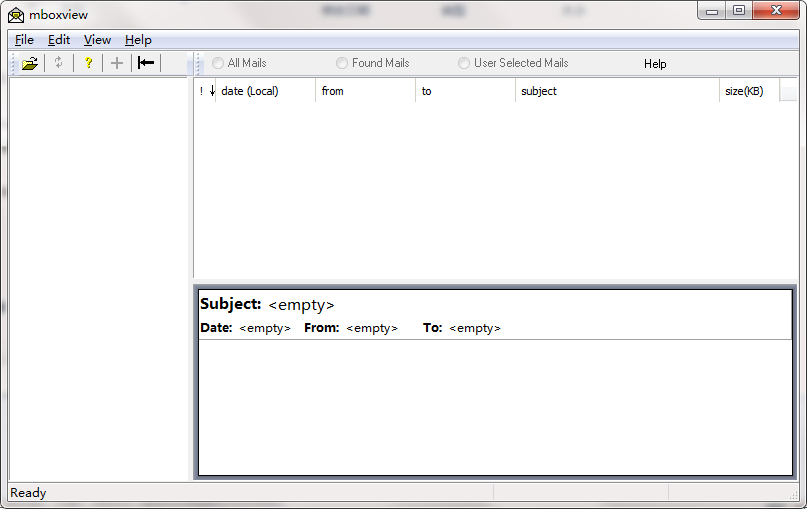Open the File menu
This screenshot has height=509, width=807.
click(x=24, y=40)
